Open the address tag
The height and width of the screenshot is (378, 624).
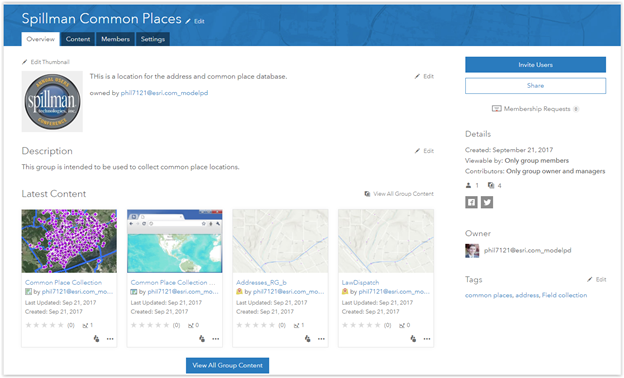[527, 295]
